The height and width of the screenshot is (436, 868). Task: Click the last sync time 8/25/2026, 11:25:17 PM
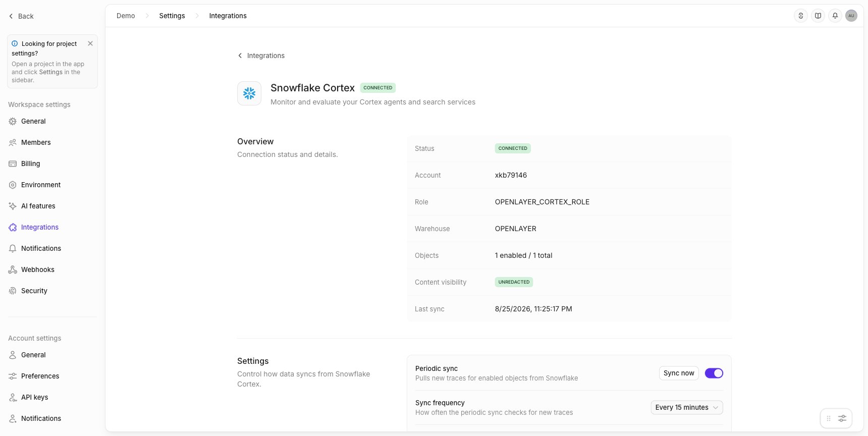click(533, 309)
